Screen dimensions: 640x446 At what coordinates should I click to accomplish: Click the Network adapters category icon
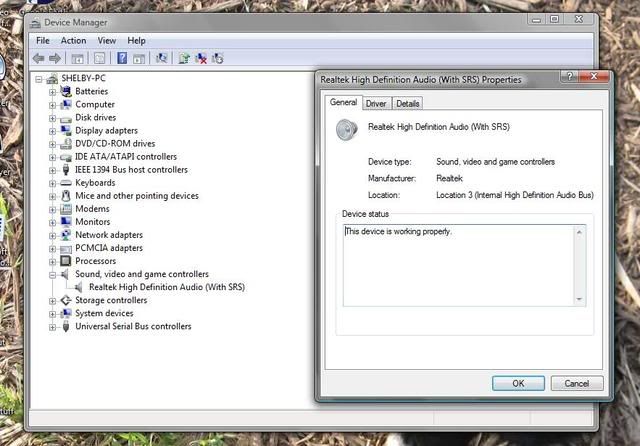point(66,235)
